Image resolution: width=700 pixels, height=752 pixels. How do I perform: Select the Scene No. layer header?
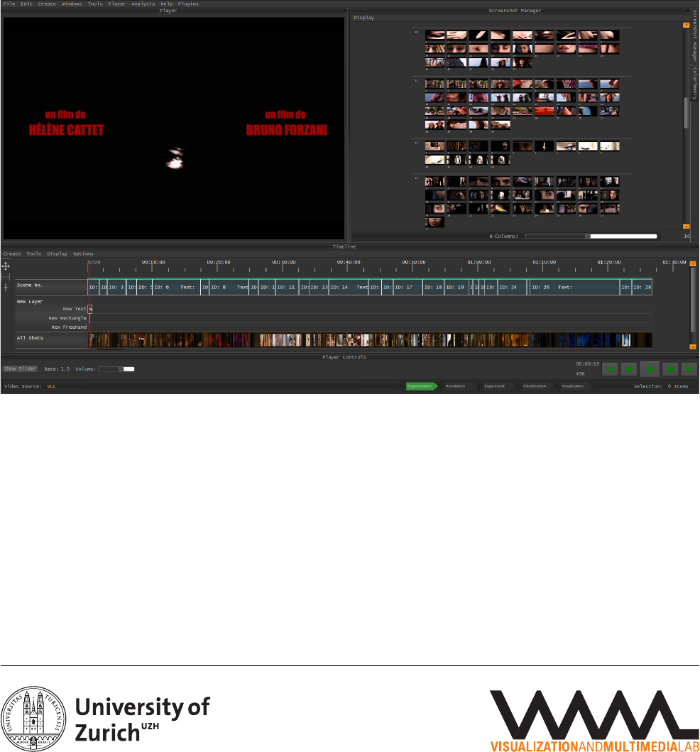tap(51, 288)
